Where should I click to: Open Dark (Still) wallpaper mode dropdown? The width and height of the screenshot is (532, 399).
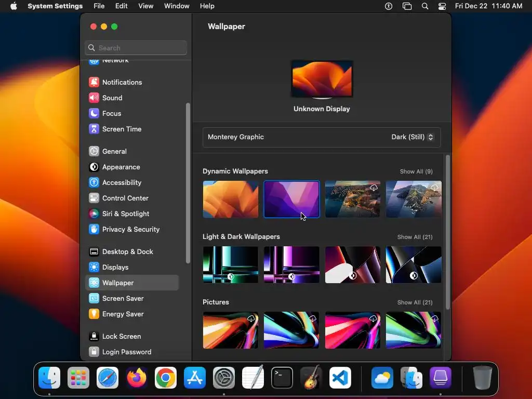point(412,137)
